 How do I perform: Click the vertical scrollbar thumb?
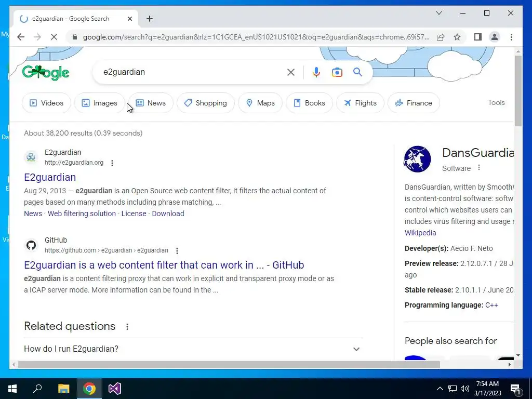[518, 91]
